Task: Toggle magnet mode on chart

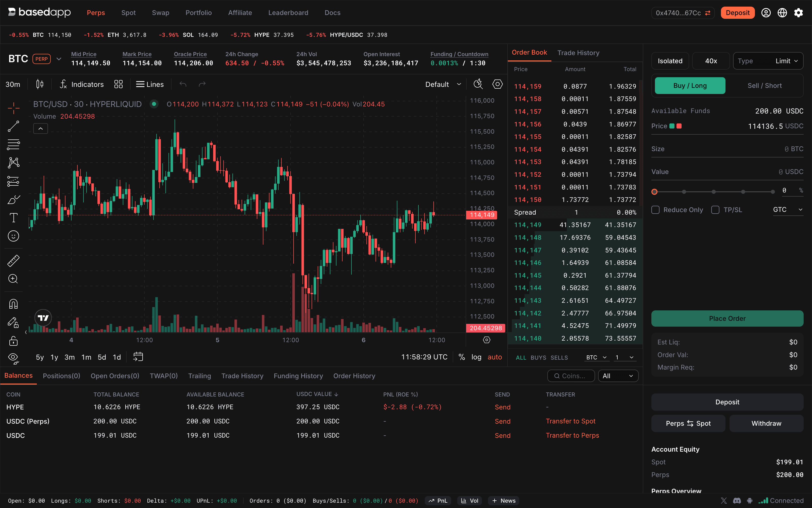Action: 13,304
